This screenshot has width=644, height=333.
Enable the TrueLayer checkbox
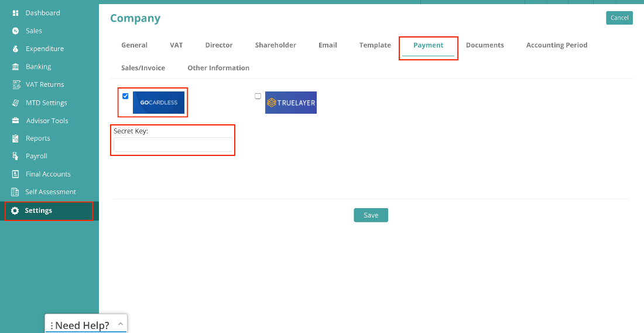[x=258, y=96]
